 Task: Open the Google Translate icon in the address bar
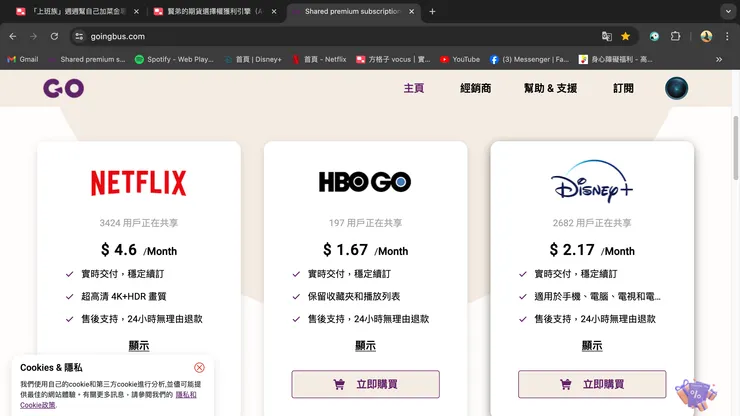[606, 36]
